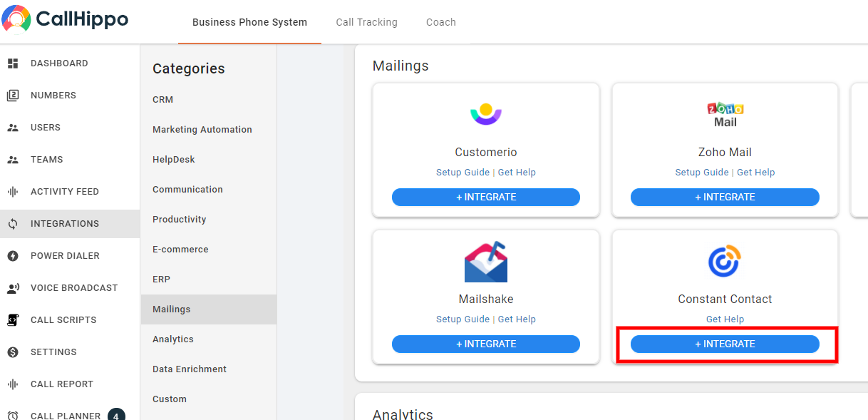Integrate Zoho Mail
Viewport: 868px width, 420px height.
725,197
